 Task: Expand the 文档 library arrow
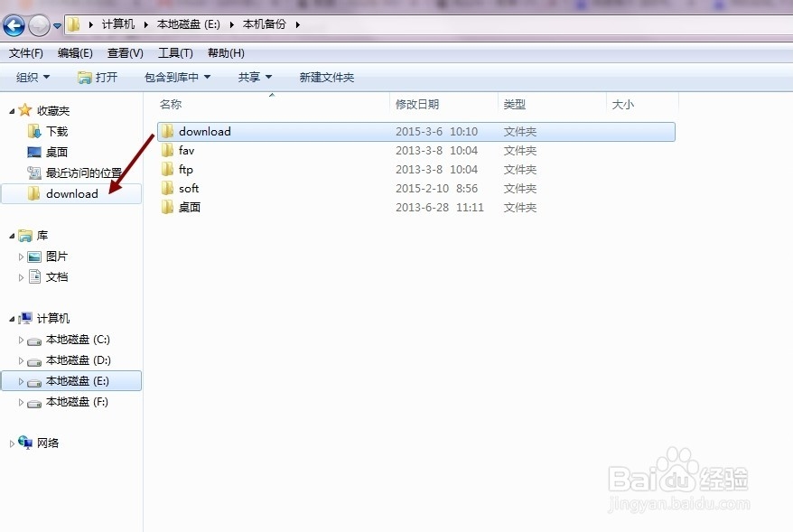21,277
